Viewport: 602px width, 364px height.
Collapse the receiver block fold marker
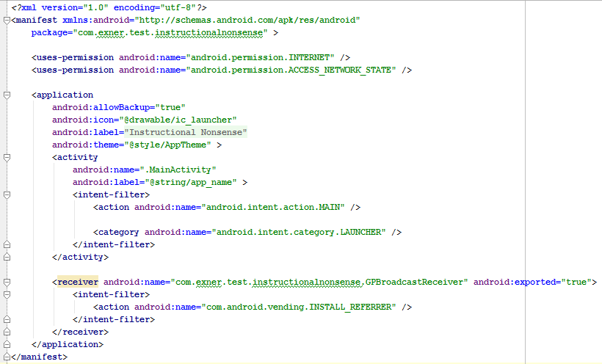pyautogui.click(x=6, y=283)
